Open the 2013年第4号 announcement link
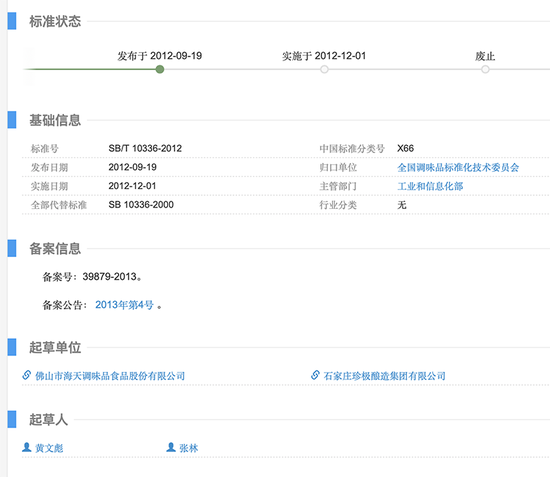This screenshot has width=550, height=477. coord(125,305)
